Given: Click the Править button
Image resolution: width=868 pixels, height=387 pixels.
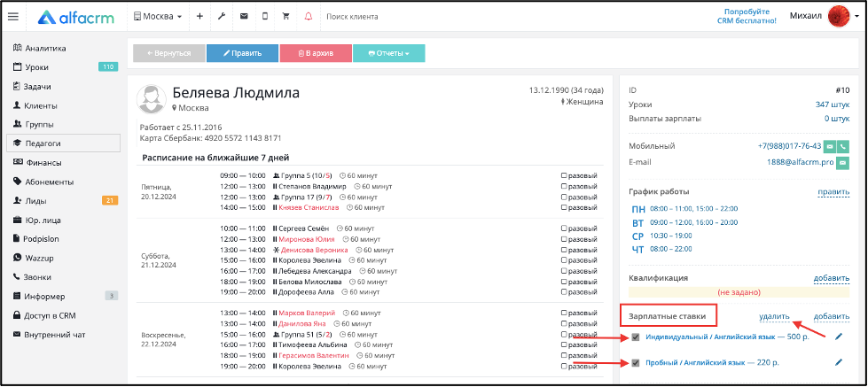Looking at the screenshot, I should point(242,53).
